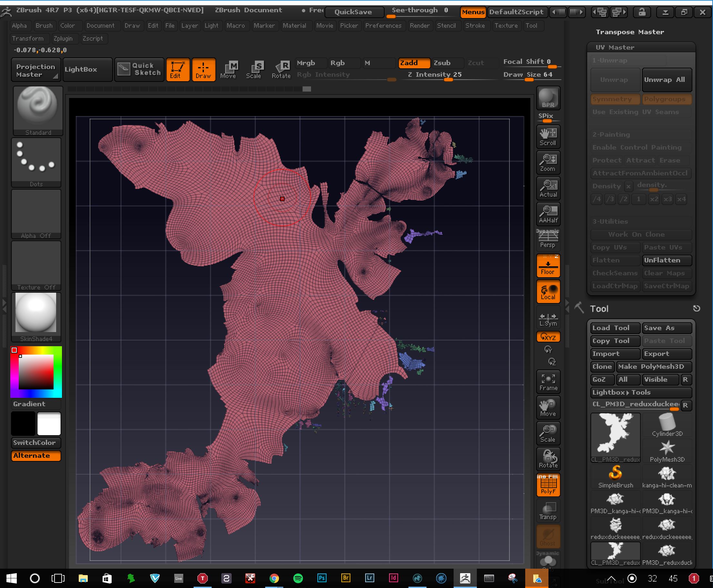The height and width of the screenshot is (588, 713).
Task: Open the Dots stroke selector
Action: click(36, 162)
